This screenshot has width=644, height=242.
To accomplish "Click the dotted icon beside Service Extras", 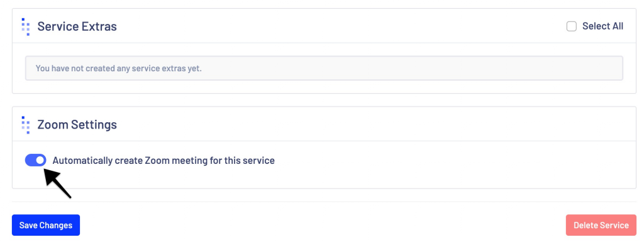I will 25,26.
